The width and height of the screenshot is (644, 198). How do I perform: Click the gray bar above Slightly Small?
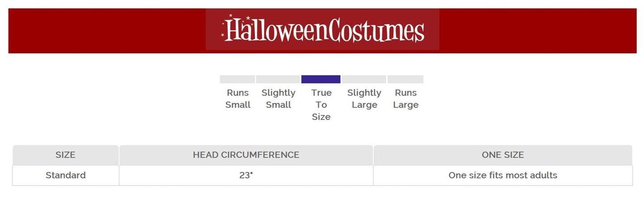278,80
